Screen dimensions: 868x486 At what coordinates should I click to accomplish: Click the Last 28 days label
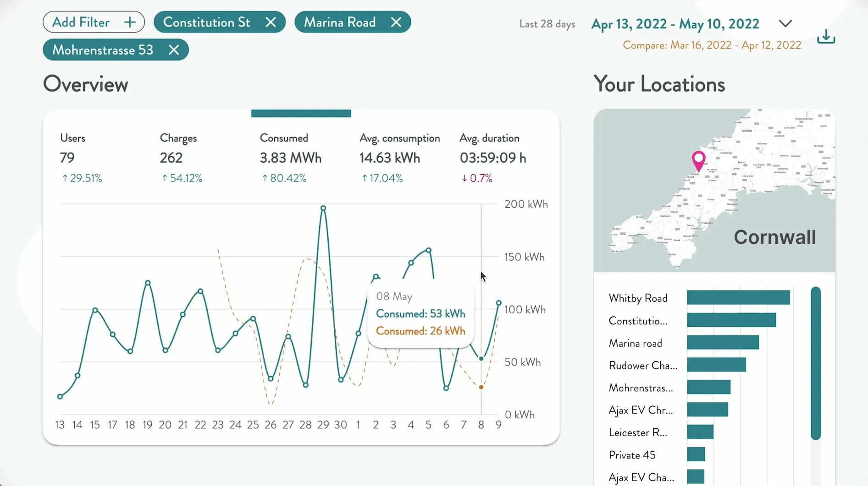(547, 24)
